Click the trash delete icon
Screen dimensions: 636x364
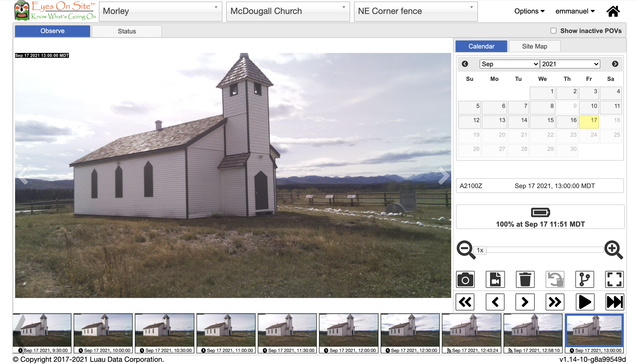pyautogui.click(x=525, y=279)
